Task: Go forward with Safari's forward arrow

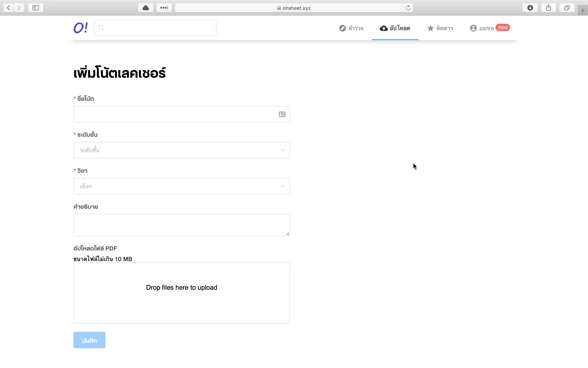Action: click(19, 8)
